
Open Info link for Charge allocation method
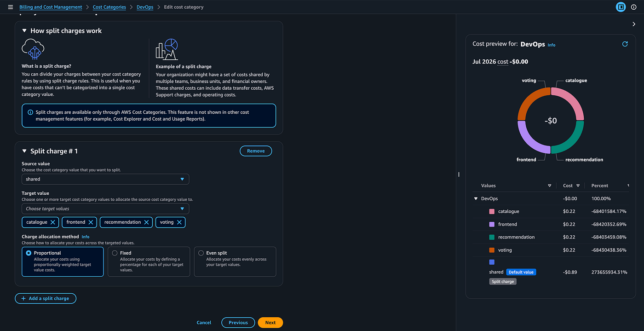tap(85, 237)
